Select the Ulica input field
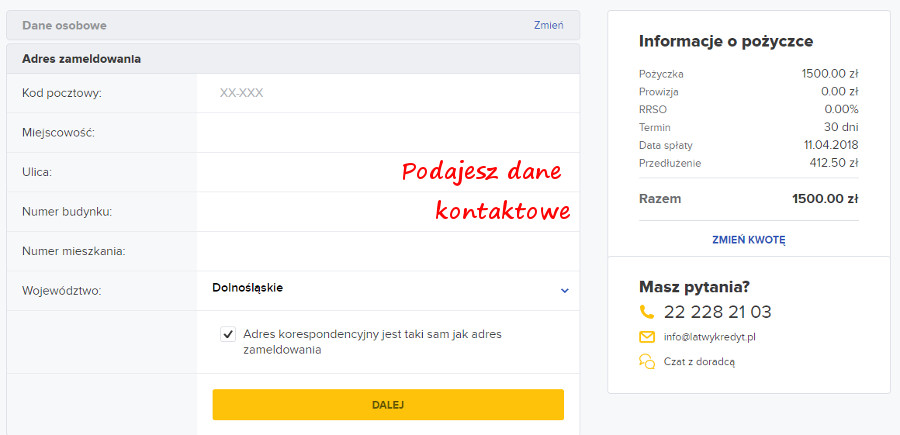Screen dimensions: 900x435 [300, 172]
